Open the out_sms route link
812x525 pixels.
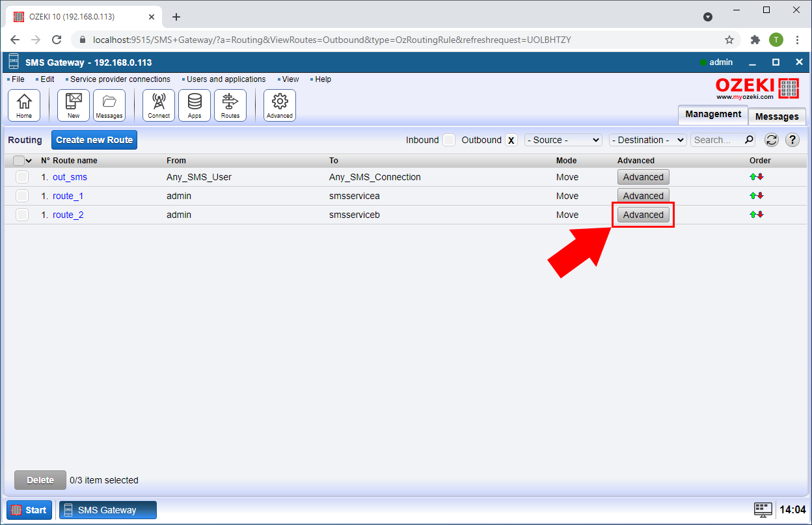pos(70,177)
